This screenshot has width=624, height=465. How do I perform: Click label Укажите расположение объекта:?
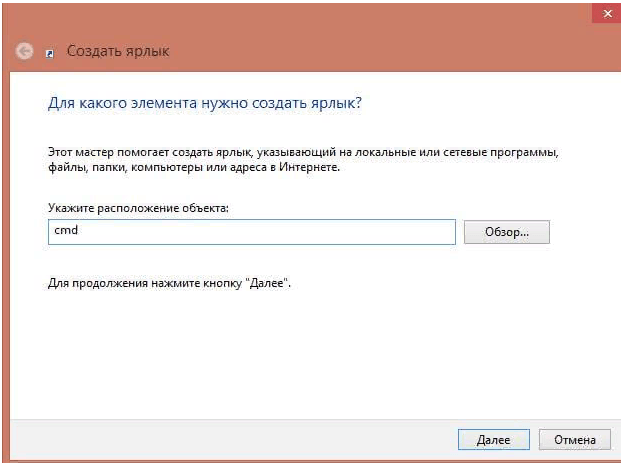pyautogui.click(x=138, y=208)
